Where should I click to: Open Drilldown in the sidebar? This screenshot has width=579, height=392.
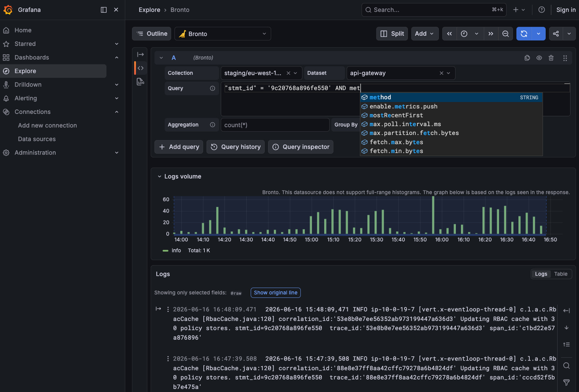28,85
